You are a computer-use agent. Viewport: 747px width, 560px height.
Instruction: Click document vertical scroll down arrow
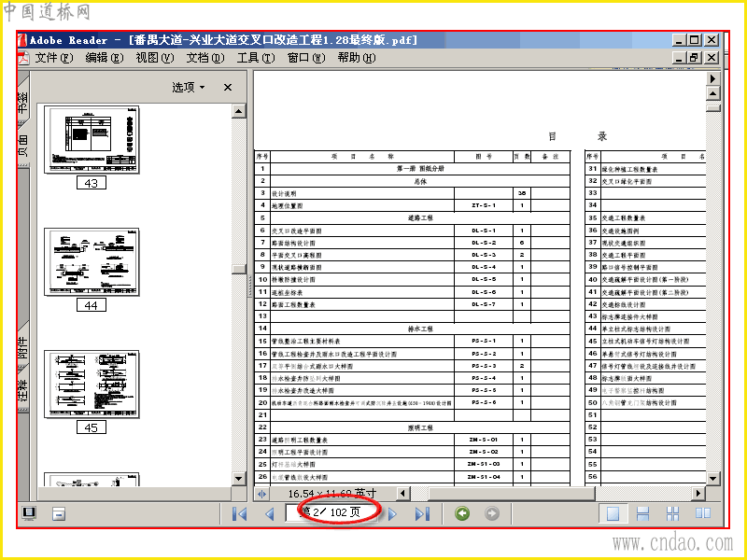click(x=712, y=478)
